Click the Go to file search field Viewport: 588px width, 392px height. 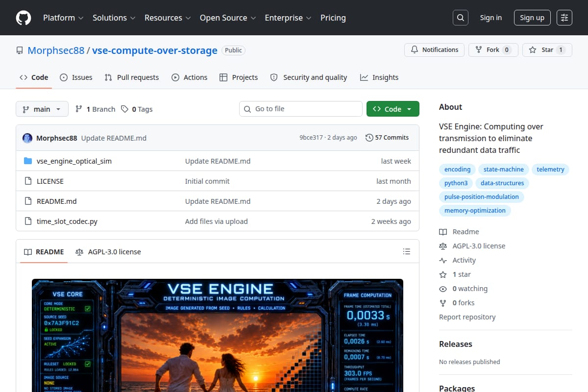[x=301, y=109]
